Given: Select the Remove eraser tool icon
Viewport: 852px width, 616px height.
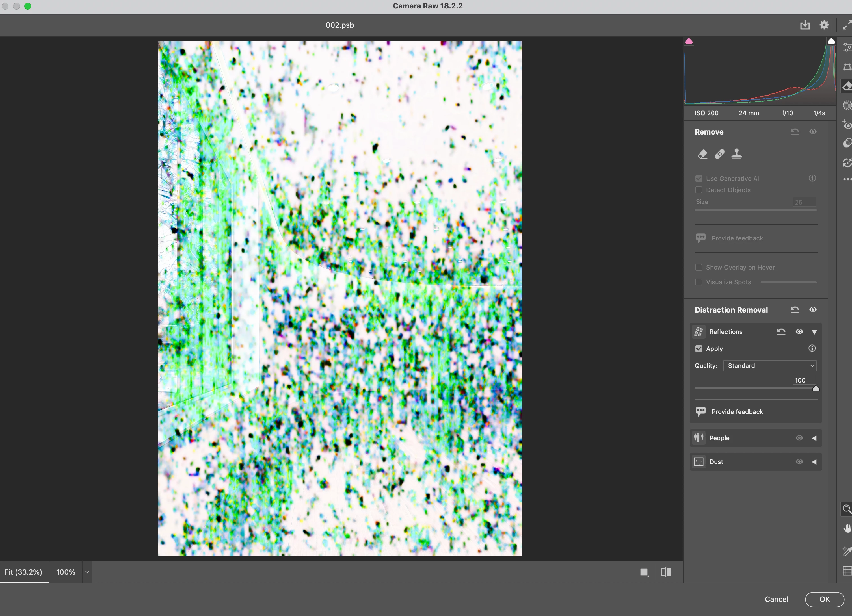Looking at the screenshot, I should coord(702,154).
